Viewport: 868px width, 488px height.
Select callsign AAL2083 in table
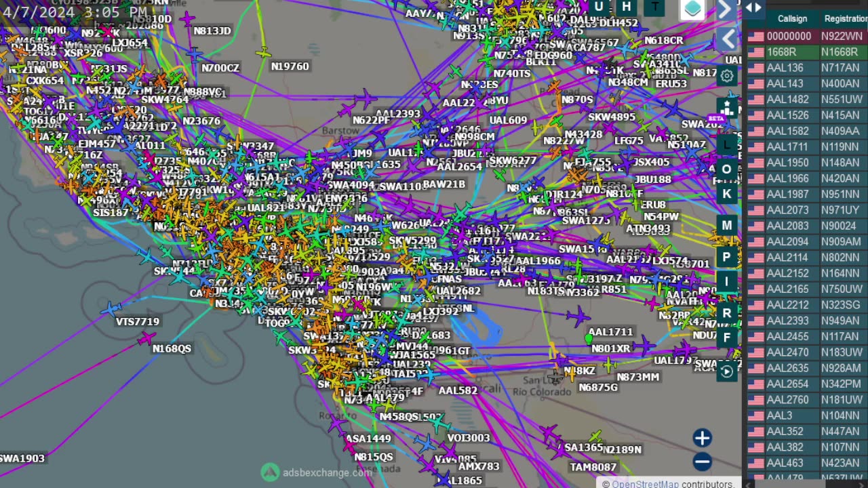pyautogui.click(x=787, y=226)
